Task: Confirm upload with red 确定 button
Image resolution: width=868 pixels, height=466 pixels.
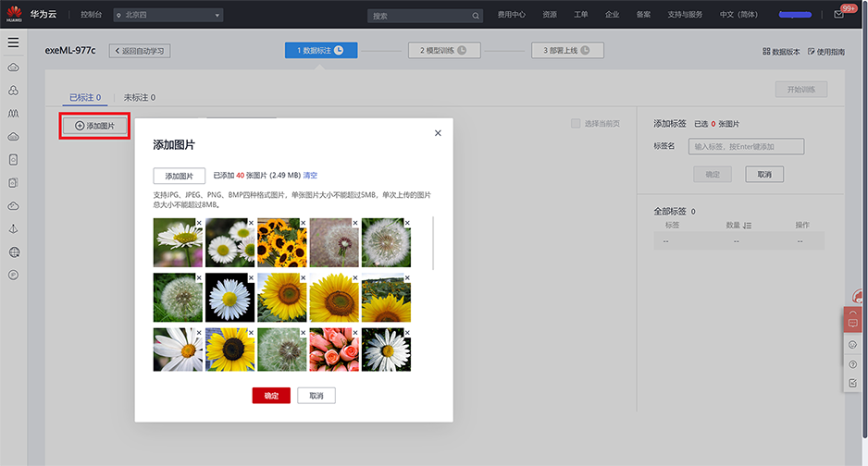Action: [271, 396]
